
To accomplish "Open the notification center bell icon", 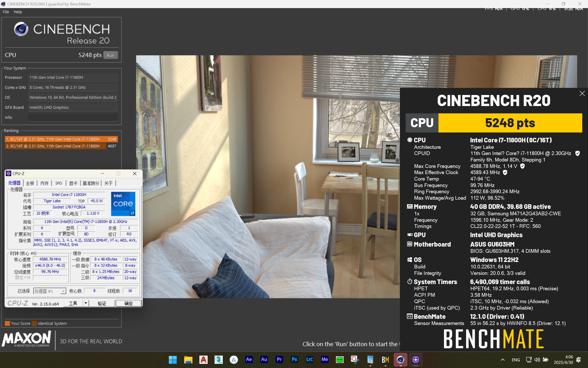I will click(x=579, y=359).
